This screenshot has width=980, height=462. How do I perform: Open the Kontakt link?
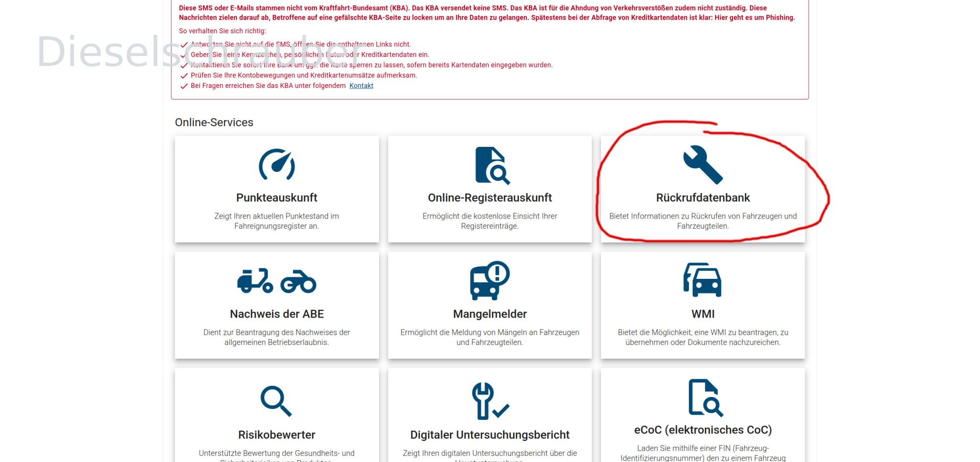pyautogui.click(x=361, y=86)
